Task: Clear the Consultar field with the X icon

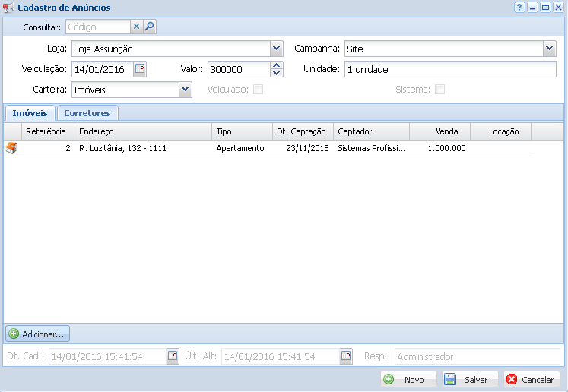Action: tap(137, 27)
